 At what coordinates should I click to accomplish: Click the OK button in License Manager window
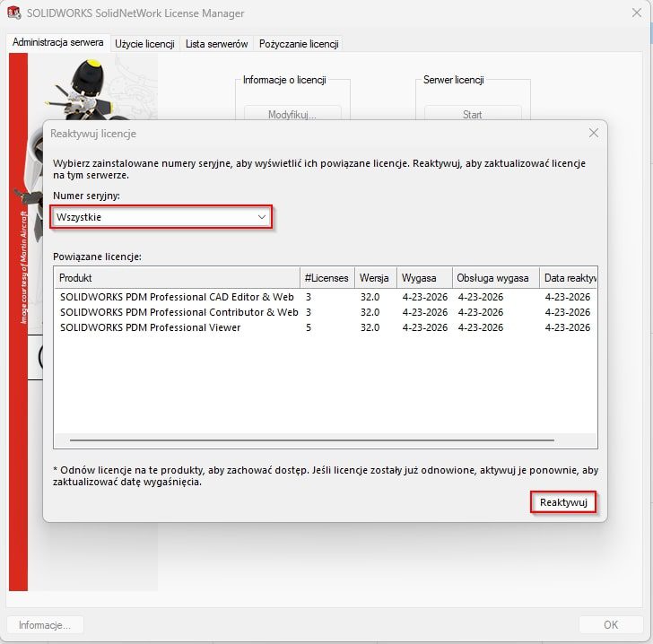pos(611,625)
